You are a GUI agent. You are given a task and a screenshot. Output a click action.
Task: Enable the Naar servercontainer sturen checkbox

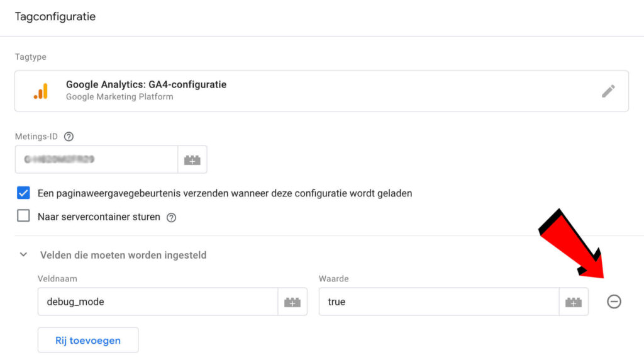(24, 217)
